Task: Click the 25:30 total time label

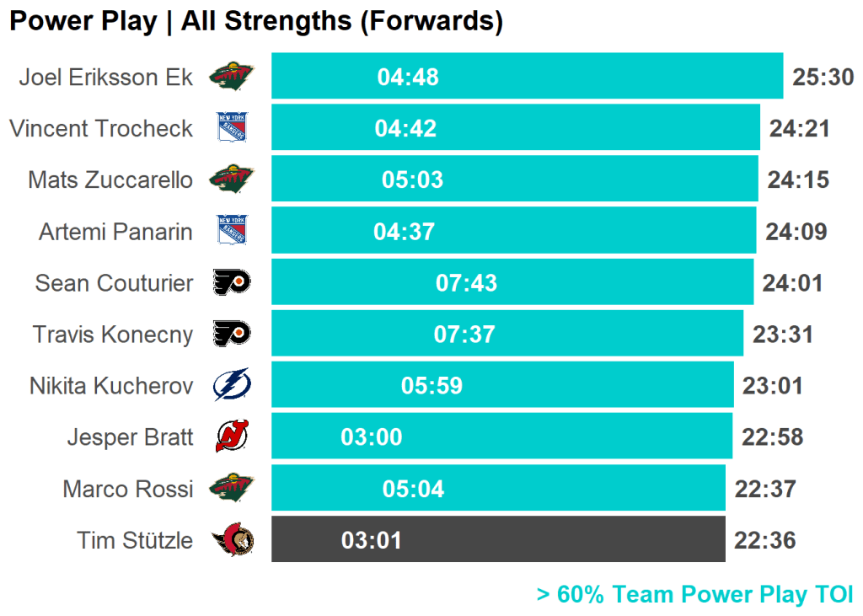Action: click(823, 78)
